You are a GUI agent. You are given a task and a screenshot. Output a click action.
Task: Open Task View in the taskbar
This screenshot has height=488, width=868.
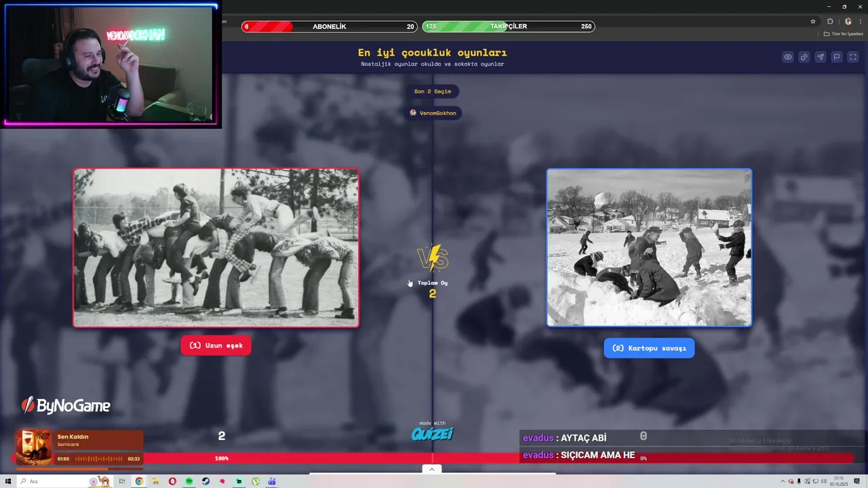point(122,481)
